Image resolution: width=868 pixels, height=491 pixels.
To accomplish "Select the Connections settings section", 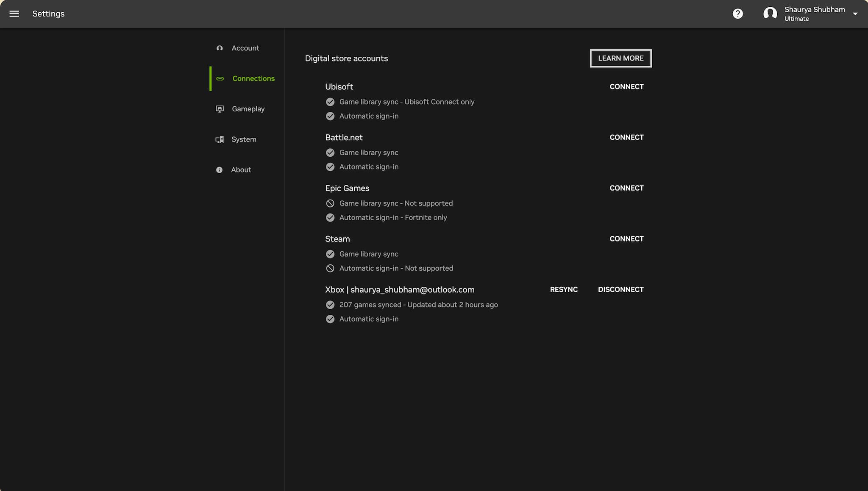I will pyautogui.click(x=253, y=78).
